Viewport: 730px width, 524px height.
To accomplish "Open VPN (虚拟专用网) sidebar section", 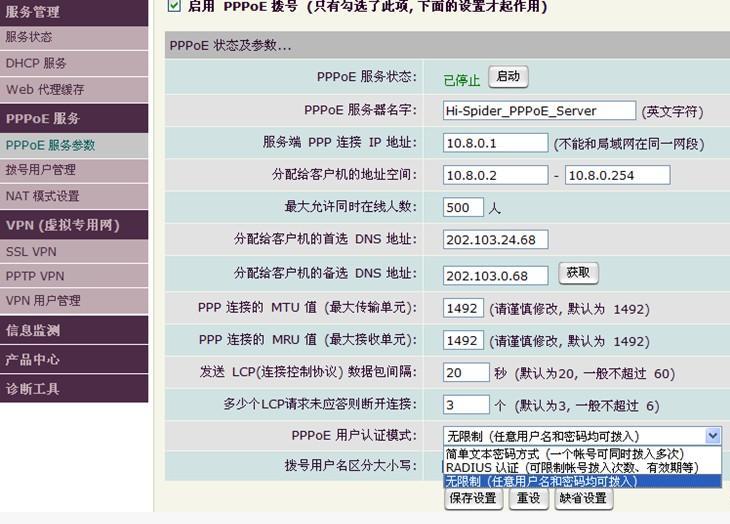I will (x=74, y=225).
